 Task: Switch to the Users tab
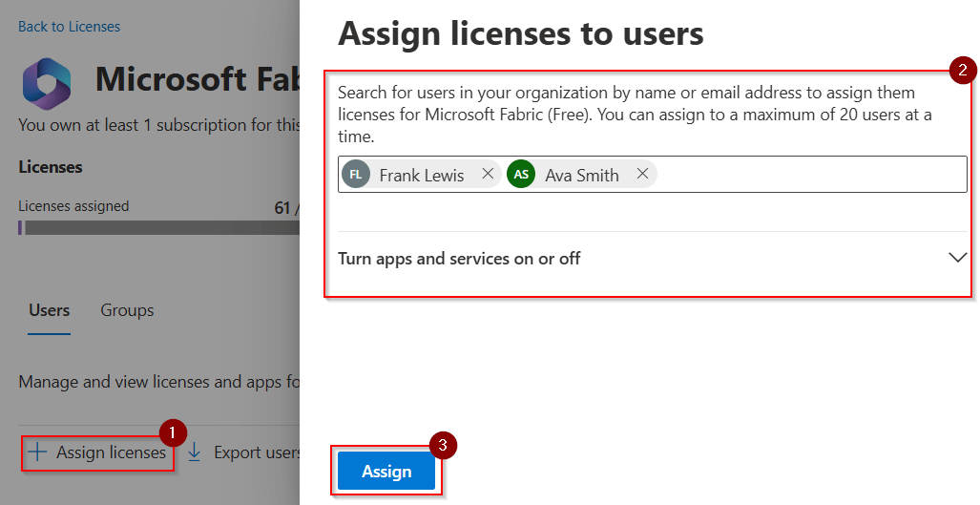tap(50, 310)
